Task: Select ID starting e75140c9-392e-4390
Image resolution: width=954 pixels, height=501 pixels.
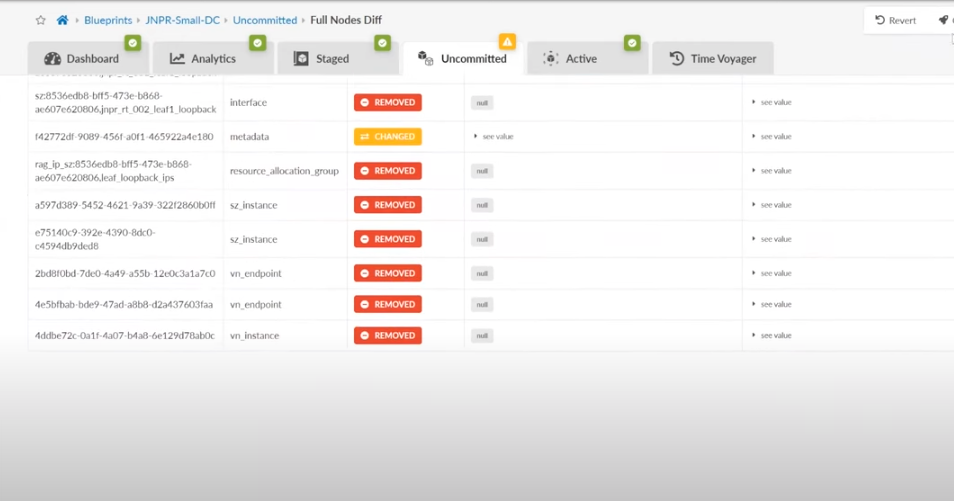Action: click(x=95, y=239)
